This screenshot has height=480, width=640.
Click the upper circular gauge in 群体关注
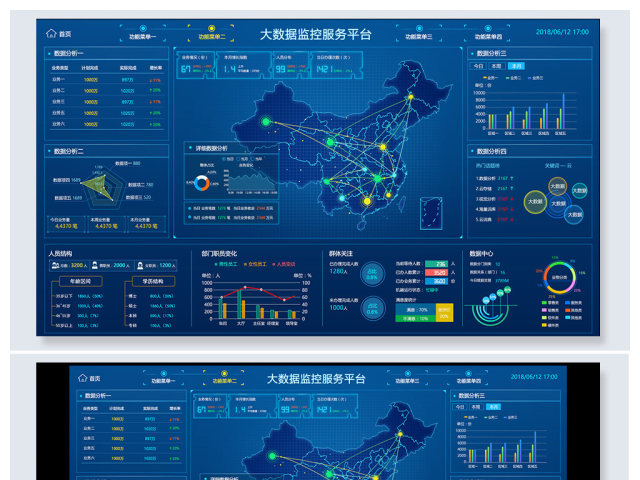click(x=372, y=273)
